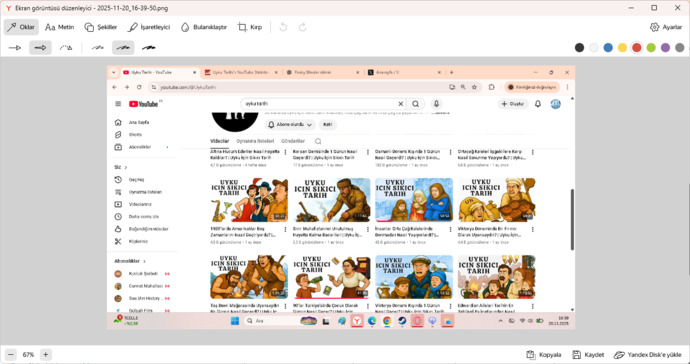Image resolution: width=690 pixels, height=364 pixels.
Task: Minimize the screenshot editor window
Action: pyautogui.click(x=630, y=8)
